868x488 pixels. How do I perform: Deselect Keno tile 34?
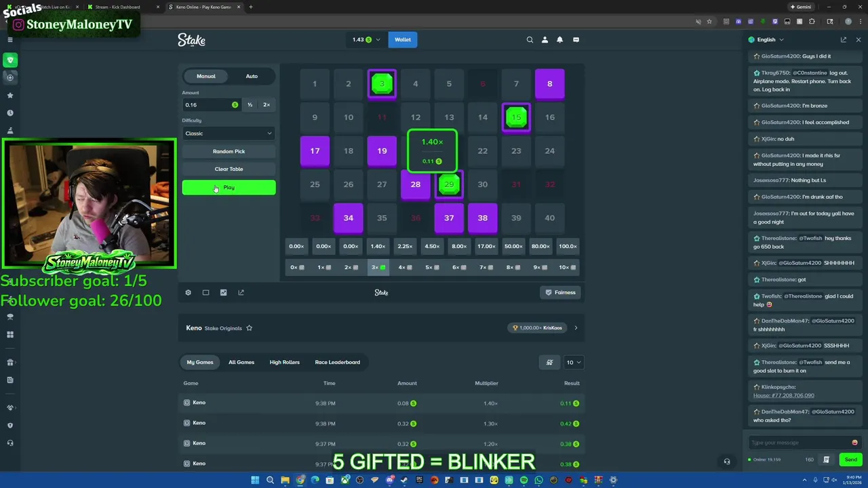(349, 218)
